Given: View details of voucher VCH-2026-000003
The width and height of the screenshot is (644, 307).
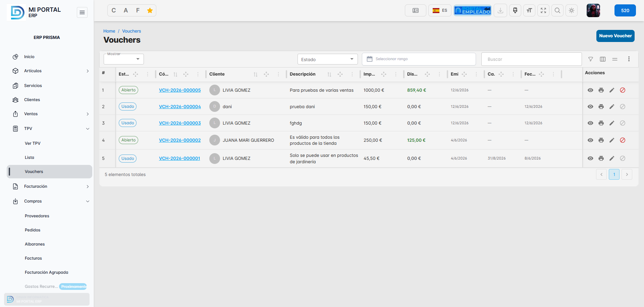Looking at the screenshot, I should tap(590, 123).
